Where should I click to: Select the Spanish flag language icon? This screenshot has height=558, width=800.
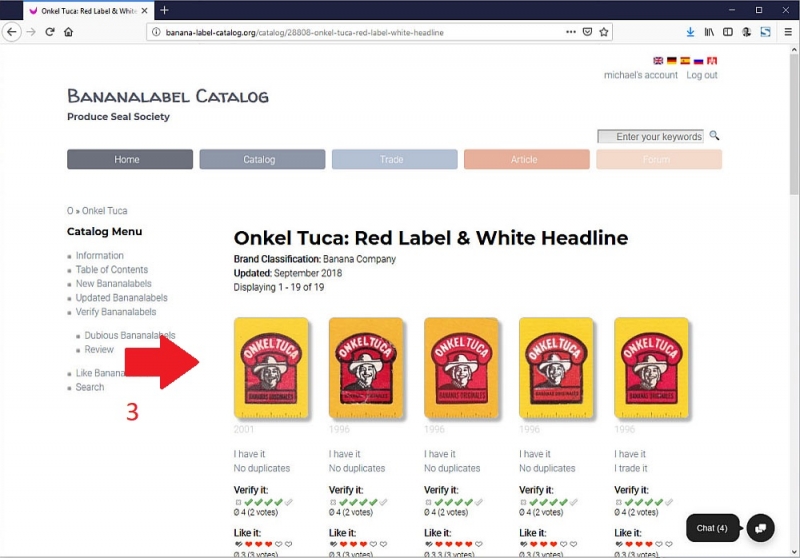685,61
